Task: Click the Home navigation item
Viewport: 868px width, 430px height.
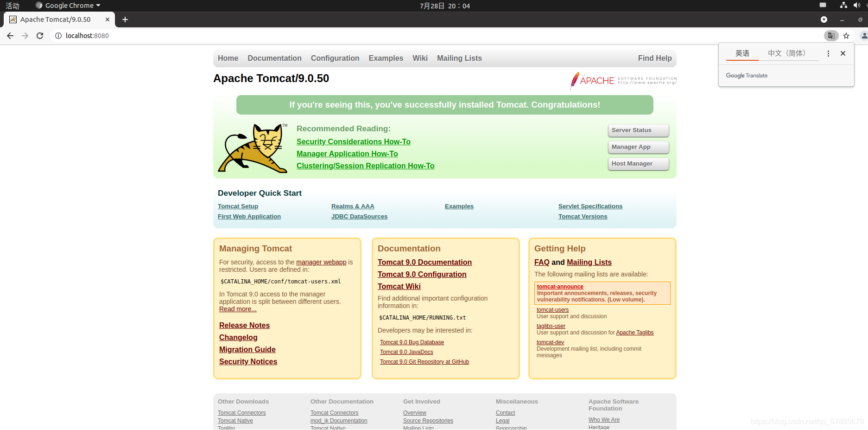Action: [228, 58]
